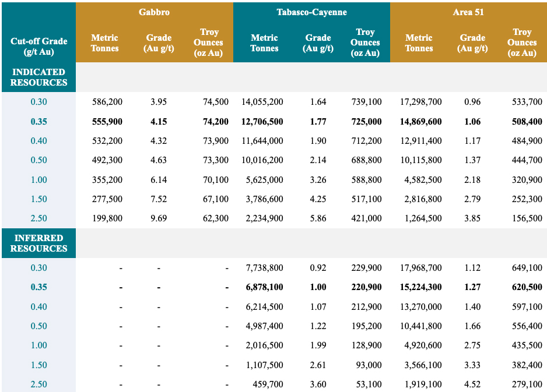547x392 pixels.
Task: Select the ounces value 421,000
Action: point(366,218)
